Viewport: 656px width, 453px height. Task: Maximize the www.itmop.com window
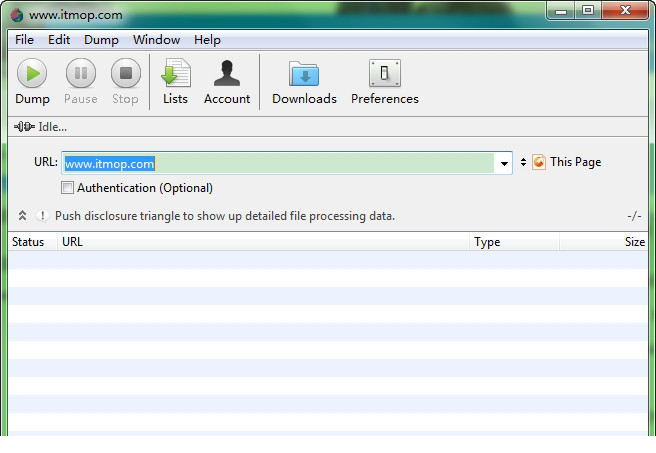(x=588, y=10)
